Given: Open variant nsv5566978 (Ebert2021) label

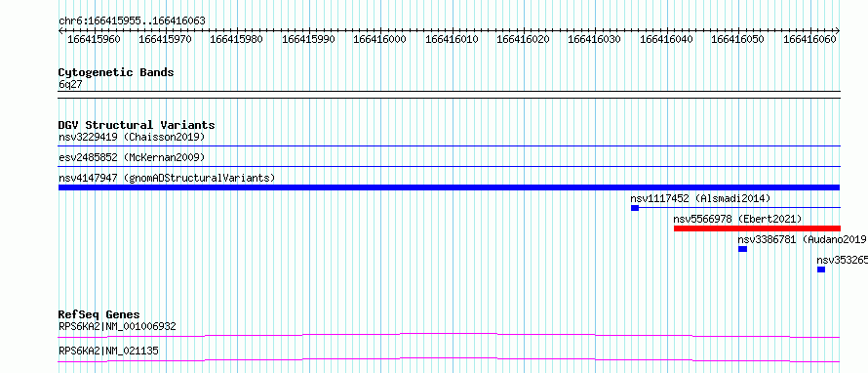Looking at the screenshot, I should click(737, 219).
